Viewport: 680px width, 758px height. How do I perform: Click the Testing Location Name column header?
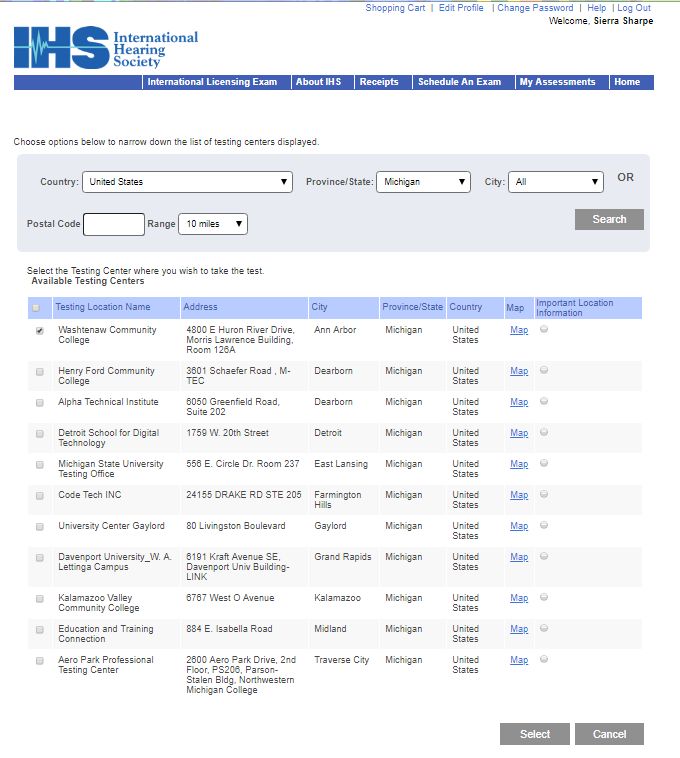point(103,306)
